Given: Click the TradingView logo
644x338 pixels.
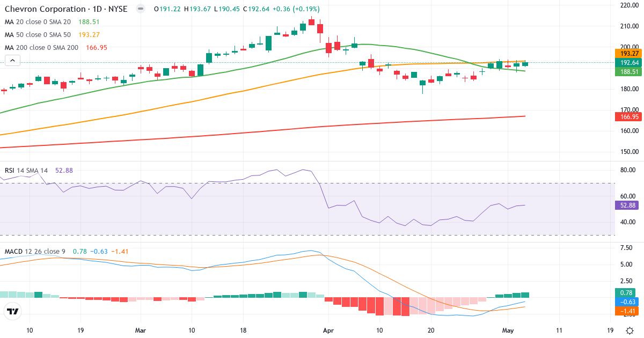Looking at the screenshot, I should (x=13, y=311).
